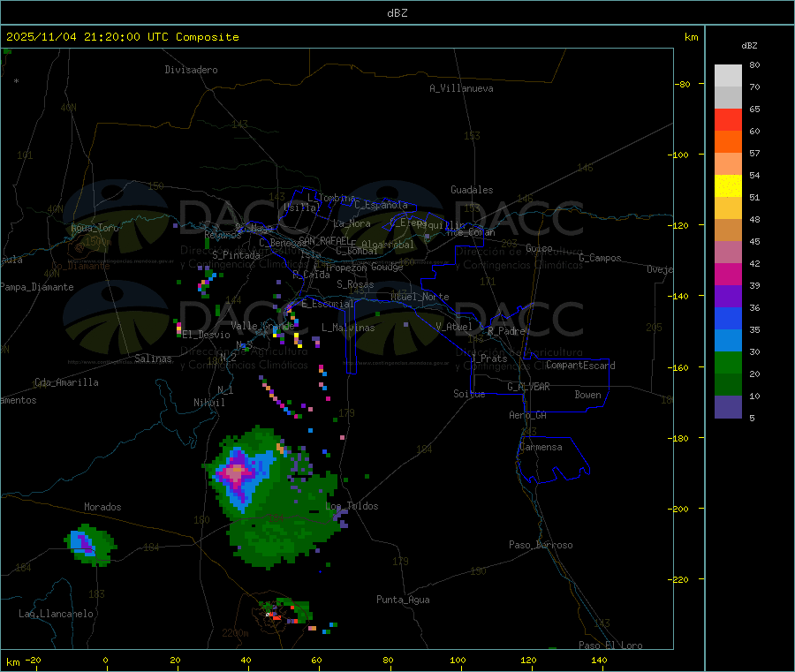The width and height of the screenshot is (795, 672).
Task: Click the brown-orange 48 dBZ legend swatch
Action: tap(728, 230)
